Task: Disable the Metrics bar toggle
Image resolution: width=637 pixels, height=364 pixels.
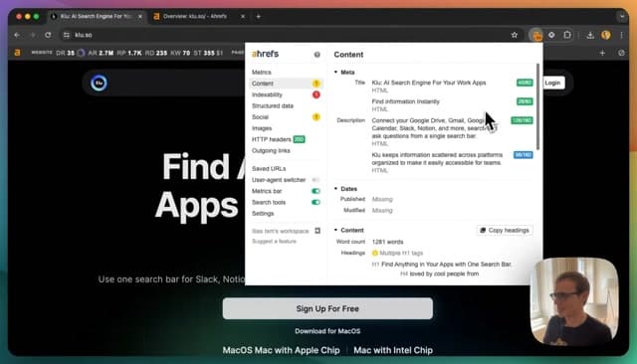Action: pyautogui.click(x=316, y=191)
